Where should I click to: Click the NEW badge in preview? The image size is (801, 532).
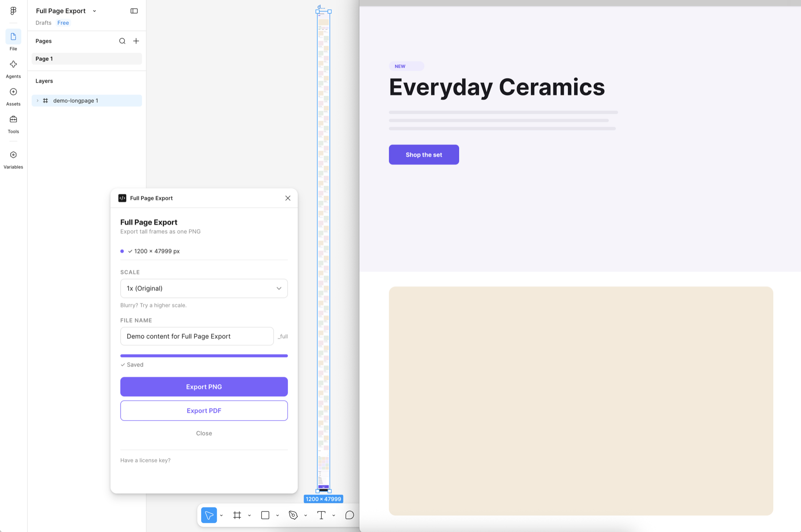point(406,66)
